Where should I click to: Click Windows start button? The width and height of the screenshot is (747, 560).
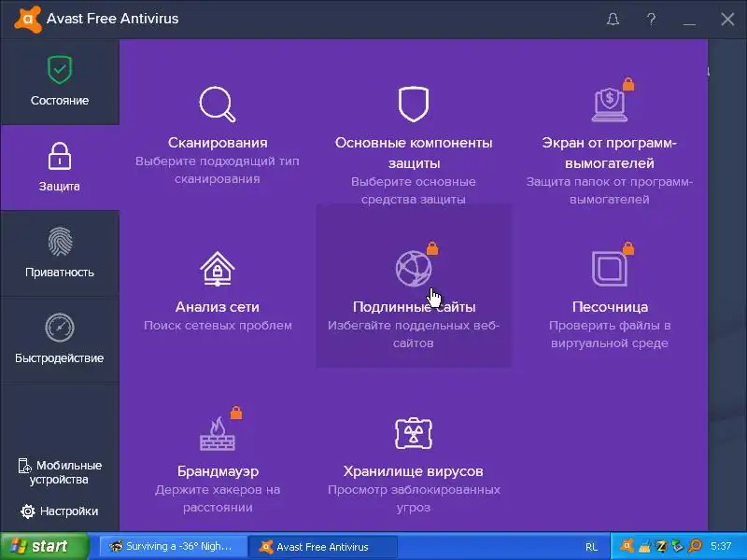(45, 546)
